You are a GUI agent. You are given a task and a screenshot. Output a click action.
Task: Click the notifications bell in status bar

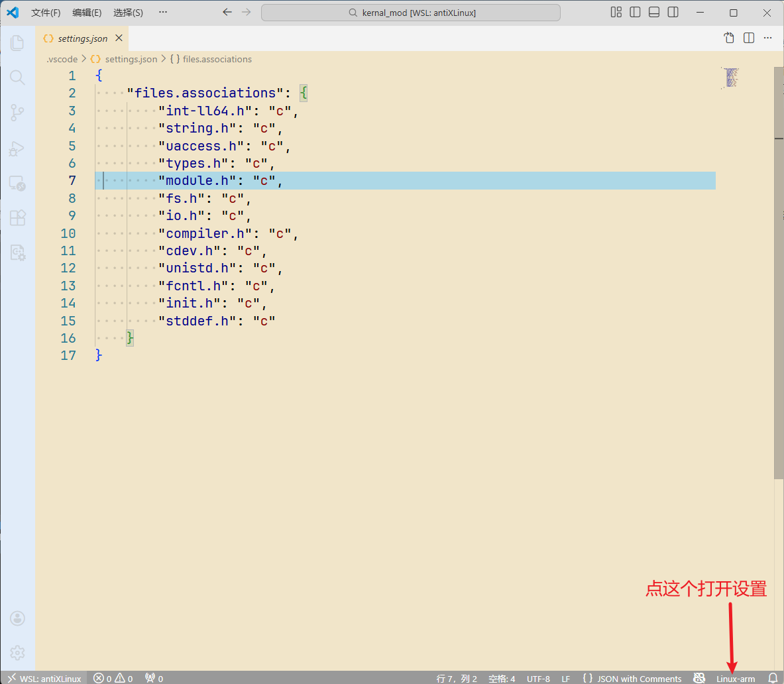(x=772, y=678)
